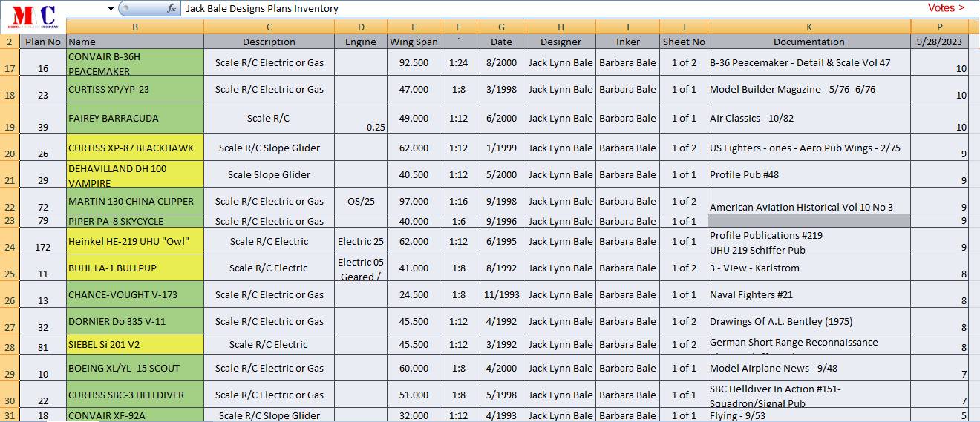The height and width of the screenshot is (422, 980).
Task: Click the Profile Pub #48 cell
Action: pos(809,174)
